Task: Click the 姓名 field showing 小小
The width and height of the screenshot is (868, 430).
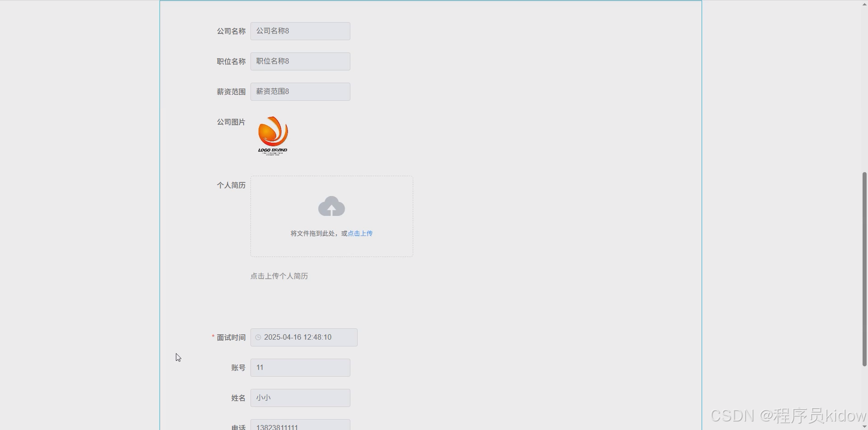Action: (300, 397)
